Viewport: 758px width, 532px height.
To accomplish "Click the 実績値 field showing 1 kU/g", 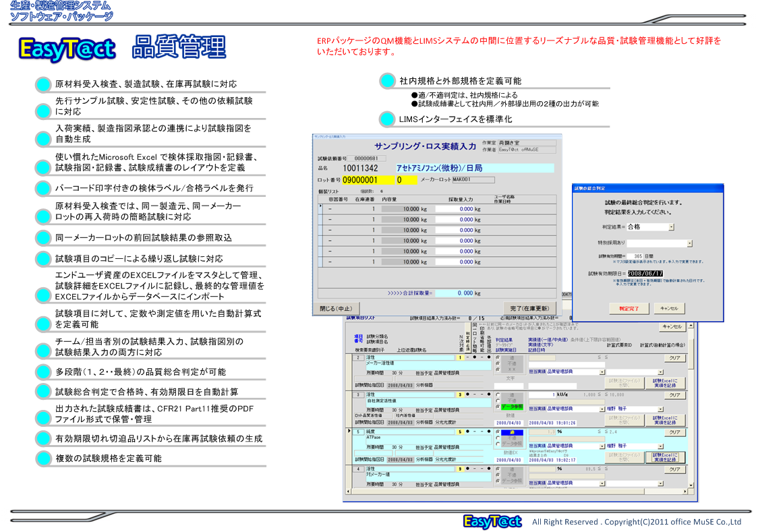I will [542, 394].
